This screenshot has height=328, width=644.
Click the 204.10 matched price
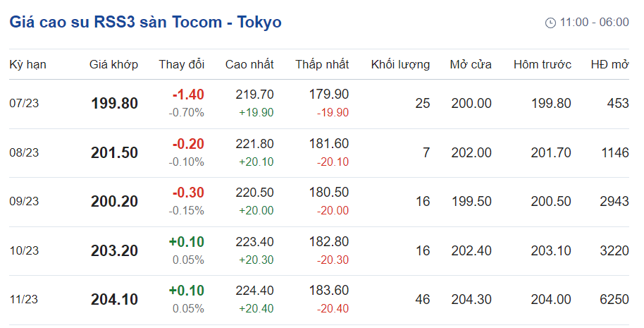pyautogui.click(x=114, y=300)
